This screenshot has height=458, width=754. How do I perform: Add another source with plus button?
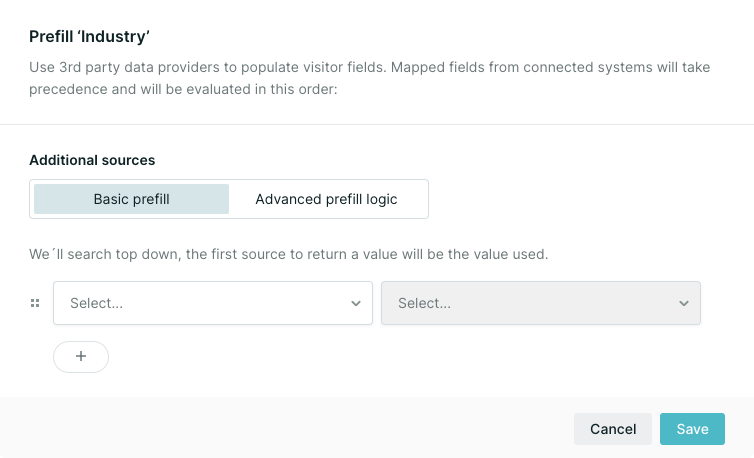tap(81, 356)
